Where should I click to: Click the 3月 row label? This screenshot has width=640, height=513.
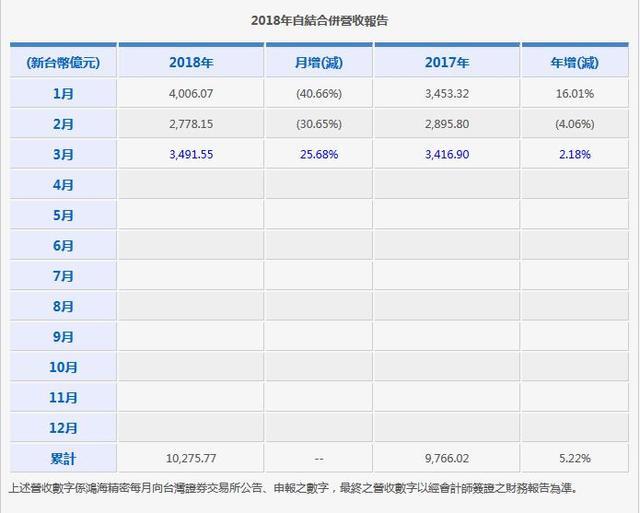pos(63,155)
